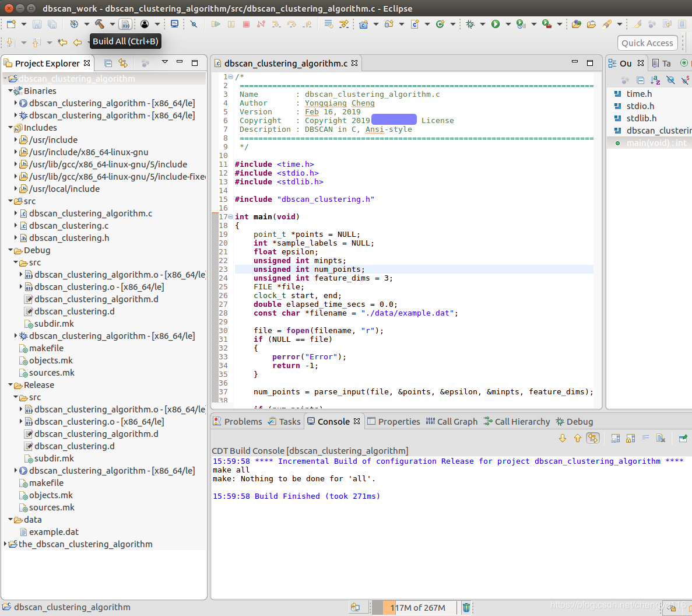This screenshot has height=616, width=692.
Task: Click the Open Console monitor icon in toolbar
Action: coord(174,24)
